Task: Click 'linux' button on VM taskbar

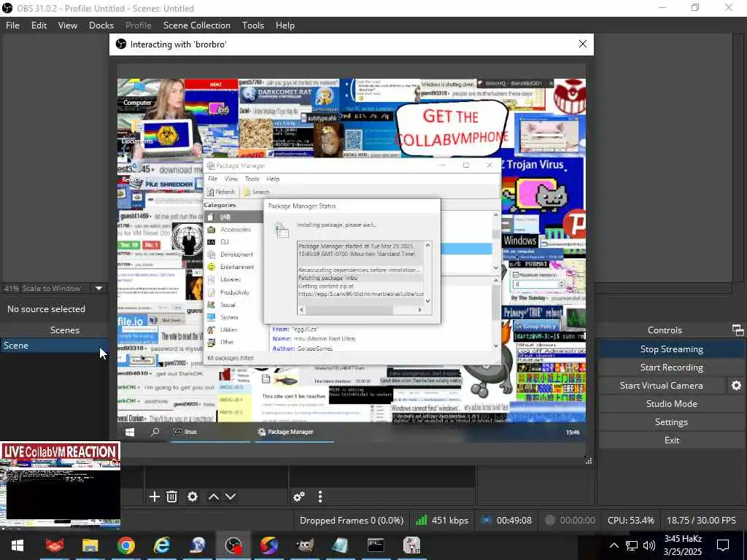Action: click(210, 432)
